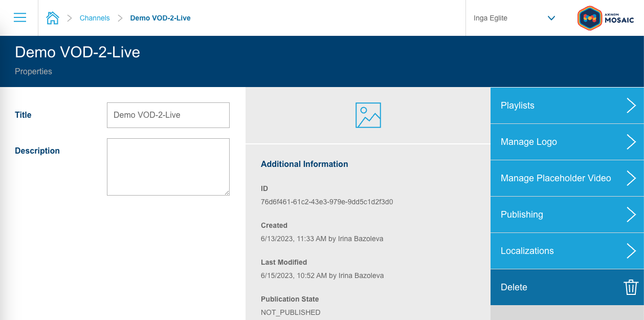Click chevron next to Localizations
This screenshot has height=320, width=644.
click(631, 251)
